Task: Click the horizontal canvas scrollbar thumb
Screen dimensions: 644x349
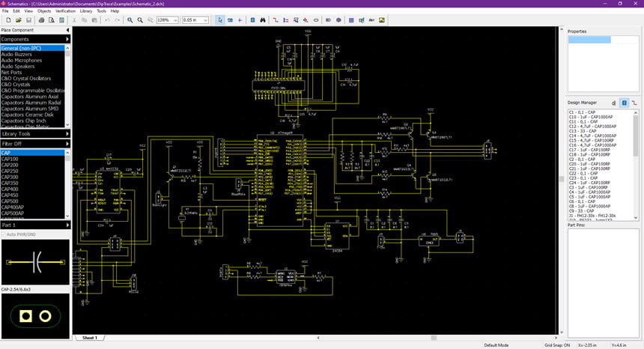Action: coord(434,338)
